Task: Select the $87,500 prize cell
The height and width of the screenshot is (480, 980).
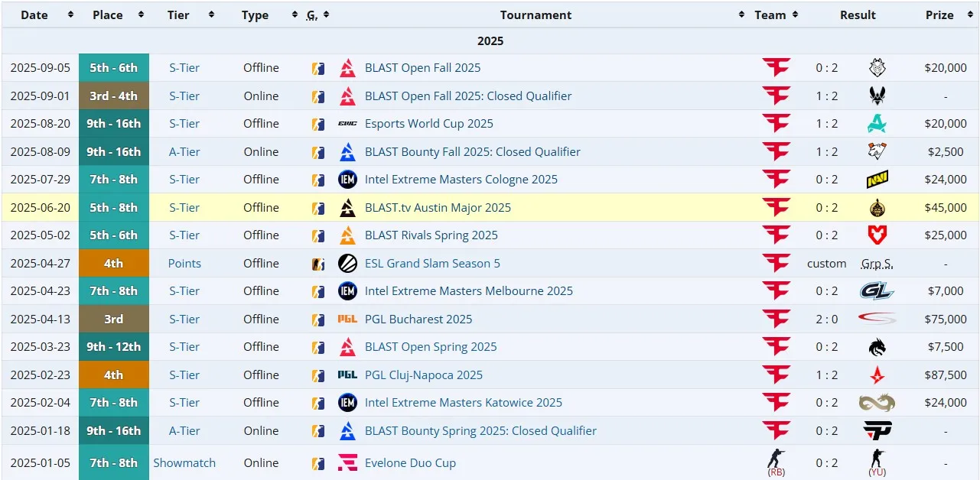Action: [946, 375]
